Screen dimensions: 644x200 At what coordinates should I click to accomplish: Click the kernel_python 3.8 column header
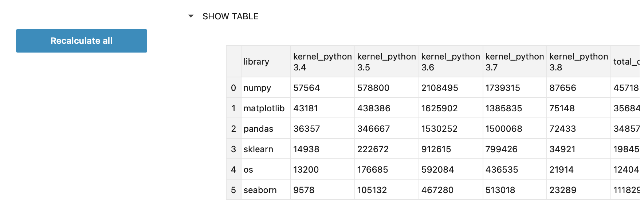pos(579,62)
